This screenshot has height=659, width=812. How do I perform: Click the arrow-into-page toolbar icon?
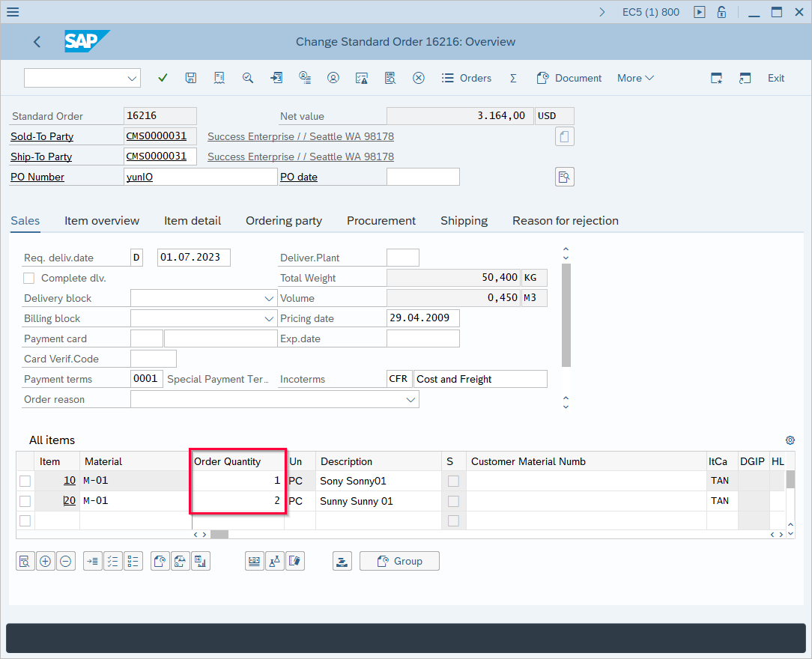coord(276,78)
